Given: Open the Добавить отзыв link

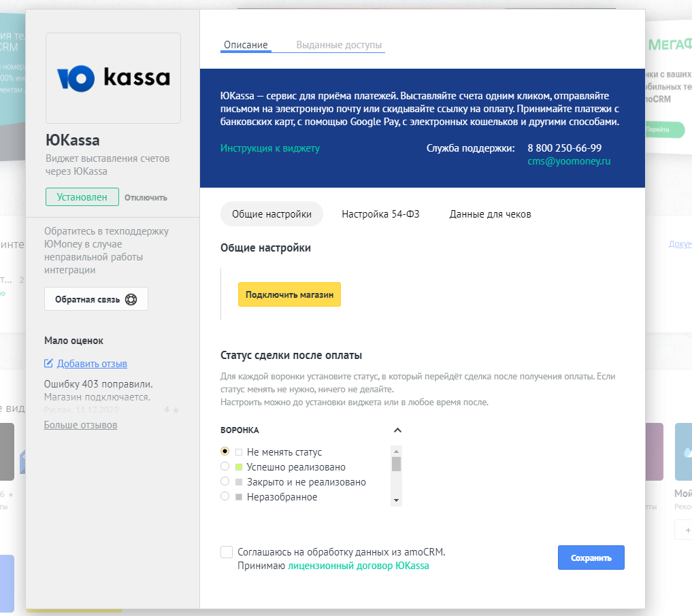Looking at the screenshot, I should (x=92, y=364).
